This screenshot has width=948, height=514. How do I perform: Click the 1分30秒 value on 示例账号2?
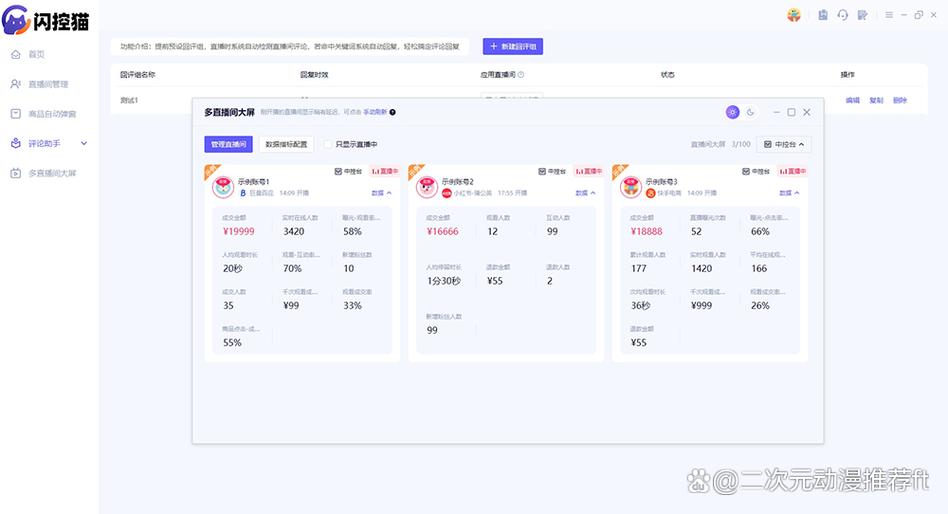pyautogui.click(x=444, y=281)
